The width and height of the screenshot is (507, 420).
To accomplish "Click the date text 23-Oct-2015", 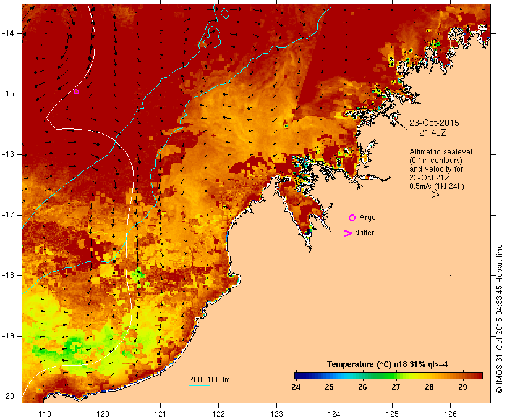I will click(434, 123).
